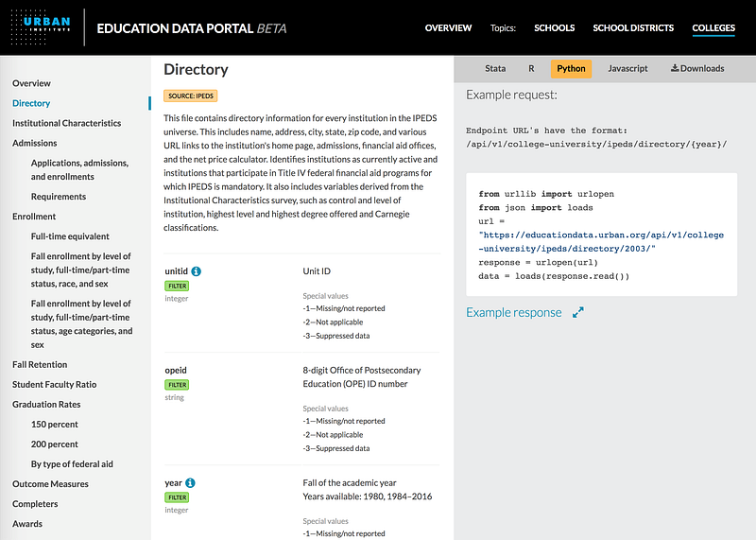Expand the Example response panel icon
The height and width of the screenshot is (540, 756).
point(578,312)
